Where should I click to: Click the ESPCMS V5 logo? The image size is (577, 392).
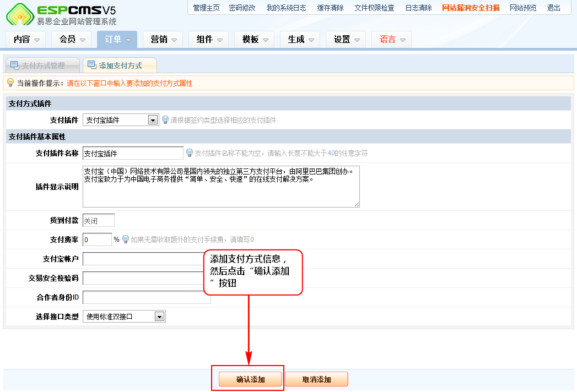[x=62, y=14]
